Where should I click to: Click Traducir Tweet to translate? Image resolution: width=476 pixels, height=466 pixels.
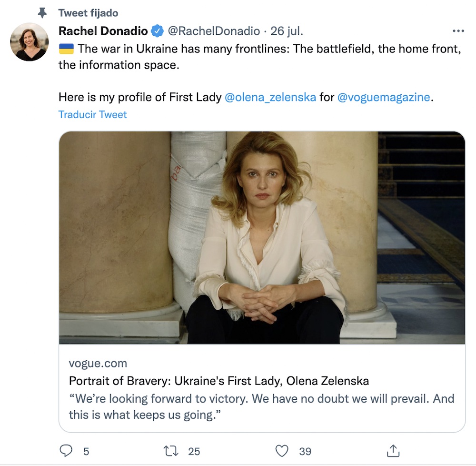coord(92,114)
